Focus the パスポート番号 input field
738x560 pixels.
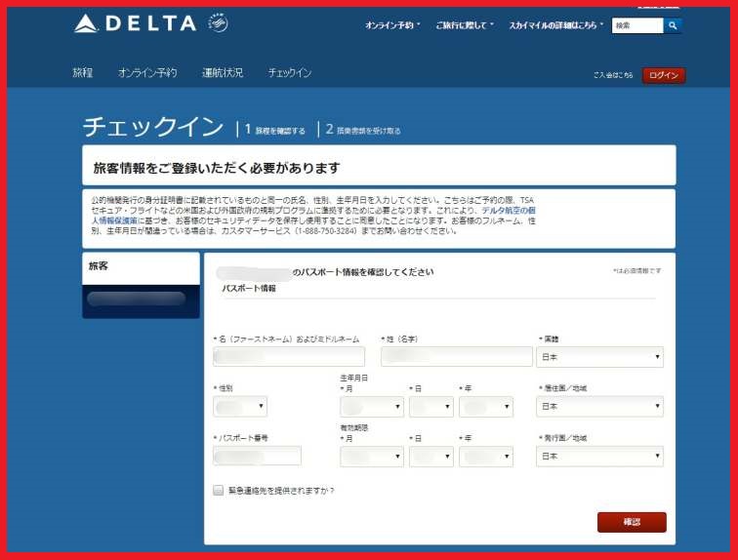258,457
